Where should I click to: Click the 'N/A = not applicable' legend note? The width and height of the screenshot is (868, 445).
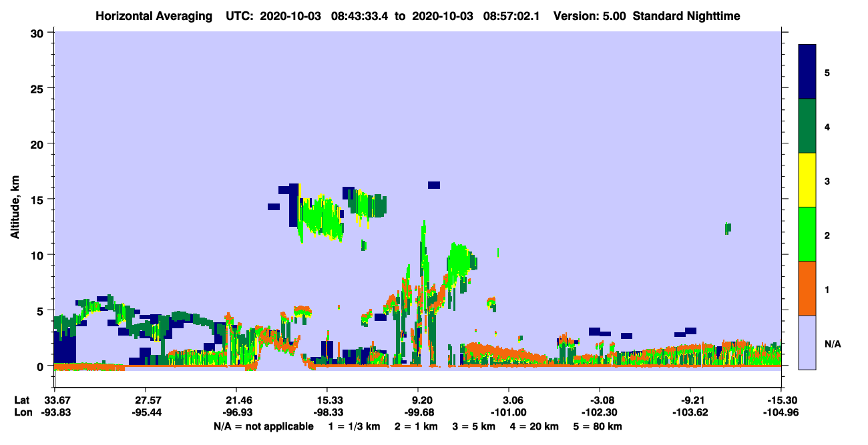[x=263, y=426]
